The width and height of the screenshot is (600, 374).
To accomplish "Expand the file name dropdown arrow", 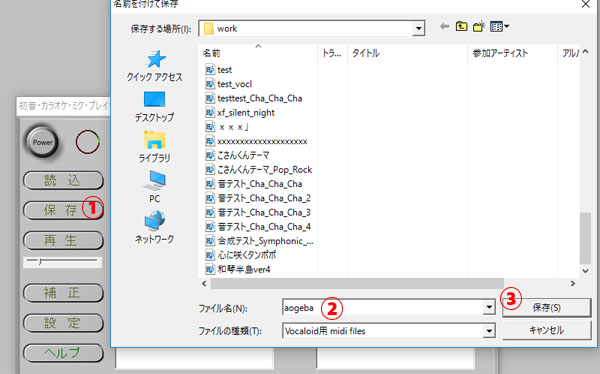I will [x=489, y=307].
